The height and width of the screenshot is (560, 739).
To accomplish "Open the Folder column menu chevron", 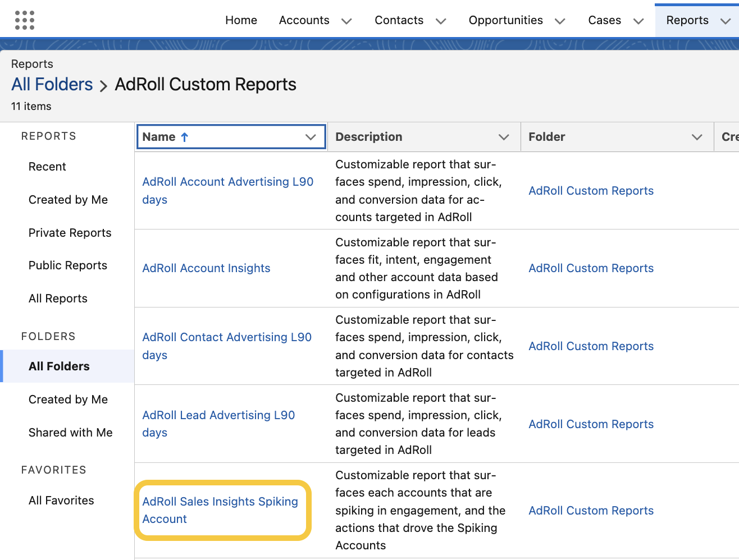I will (697, 137).
